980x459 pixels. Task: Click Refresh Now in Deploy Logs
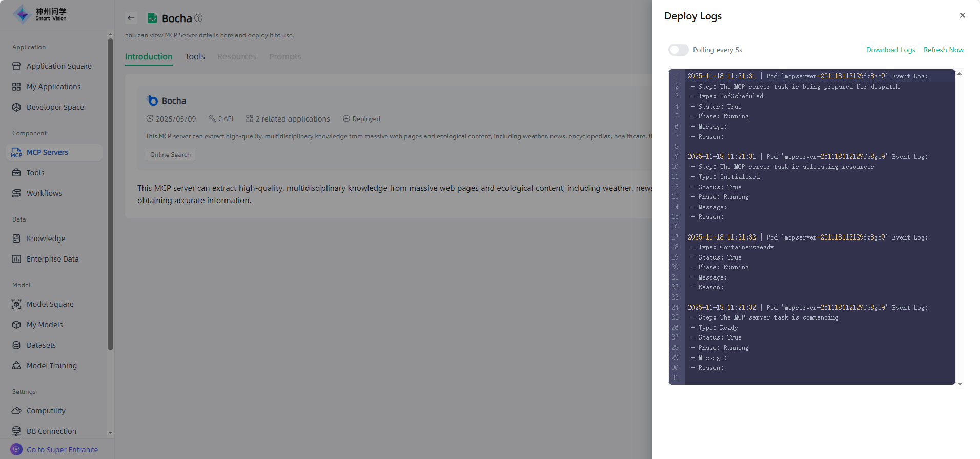[943, 50]
